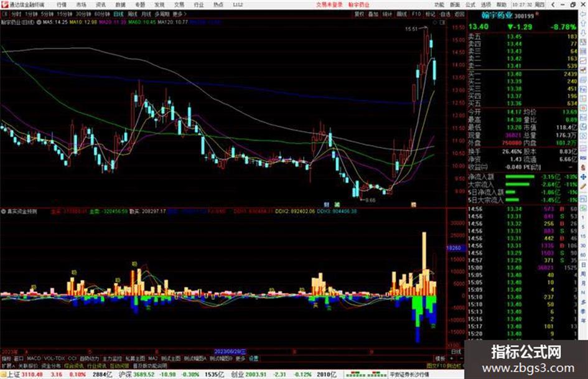Click the 上证 index in status bar
The image size is (588, 379).
tap(14, 375)
